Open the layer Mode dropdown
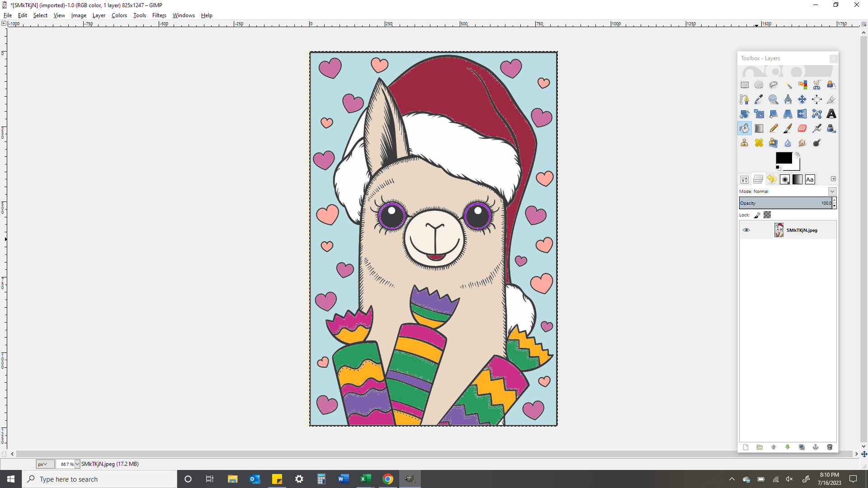868x488 pixels. tap(832, 191)
